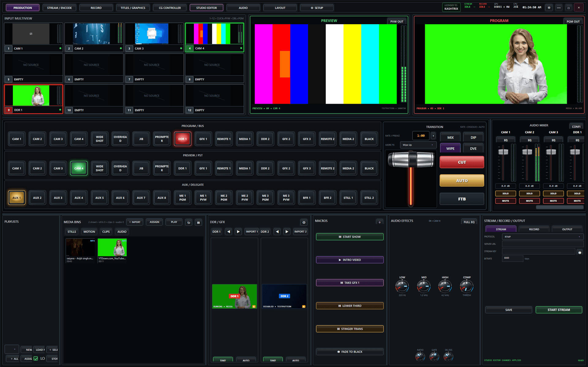588x367 pixels.
Task: Step DDR 2 backward arrow
Action: point(277,232)
